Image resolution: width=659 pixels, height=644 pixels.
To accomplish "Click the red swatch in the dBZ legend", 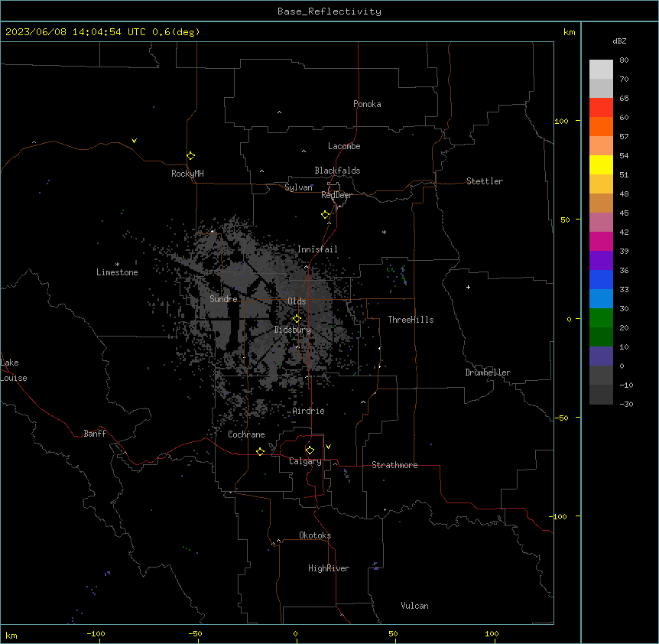I will point(601,108).
